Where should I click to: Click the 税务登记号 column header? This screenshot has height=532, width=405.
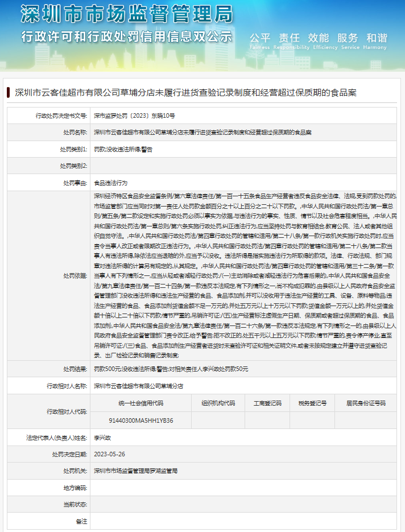pyautogui.click(x=312, y=403)
